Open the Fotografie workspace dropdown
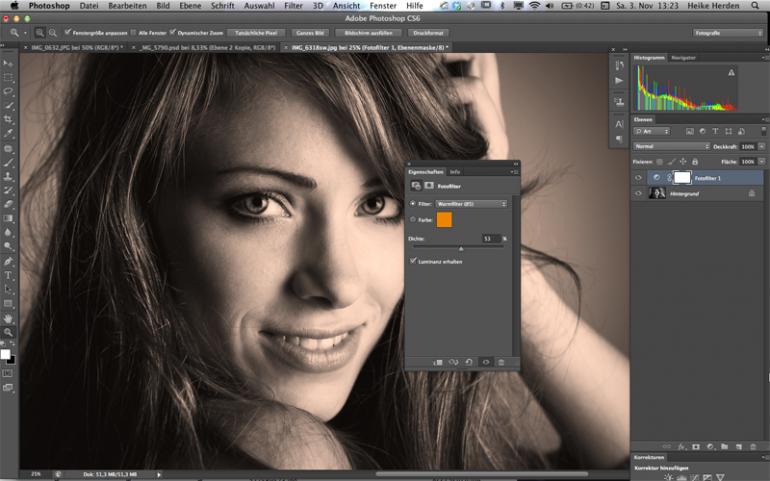The width and height of the screenshot is (770, 481). pos(727,33)
